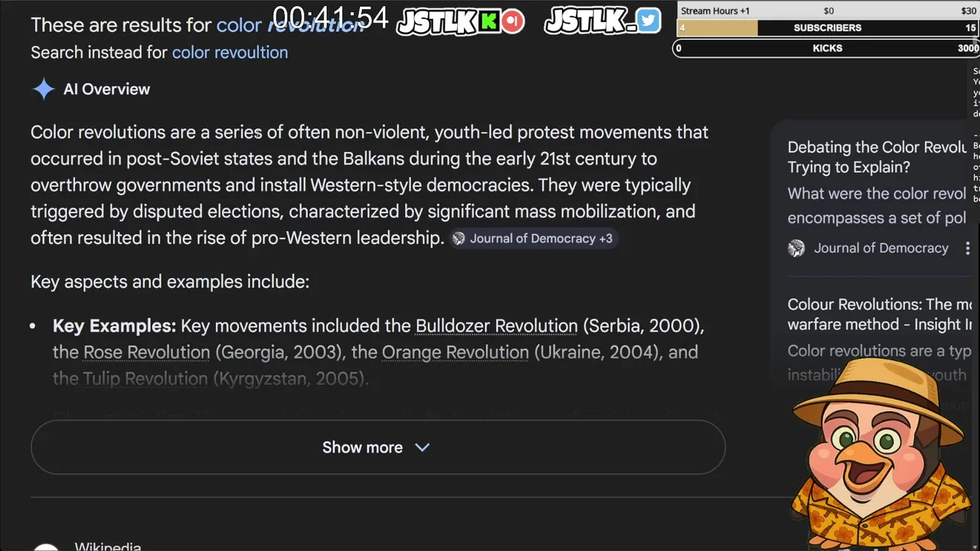
Task: Click the AI Overview sparkle icon
Action: point(44,90)
